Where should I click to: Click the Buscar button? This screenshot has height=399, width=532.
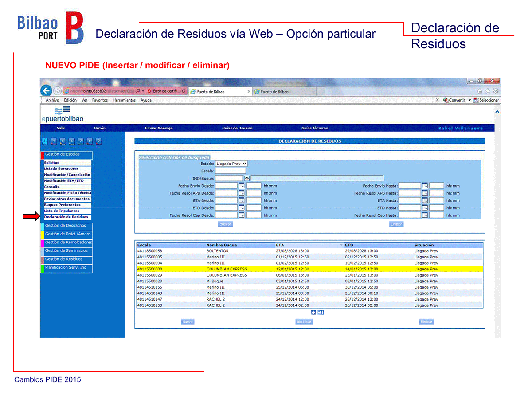225,224
